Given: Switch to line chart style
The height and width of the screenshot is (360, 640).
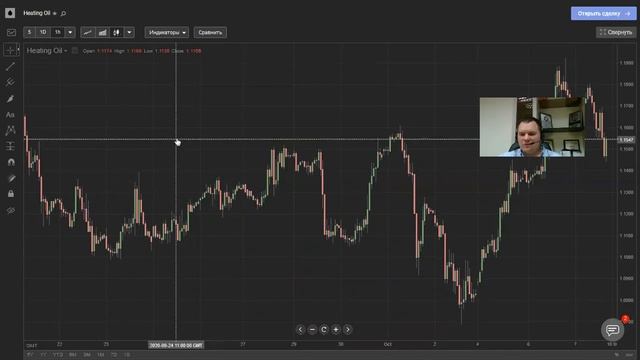Looking at the screenshot, I should (87, 32).
